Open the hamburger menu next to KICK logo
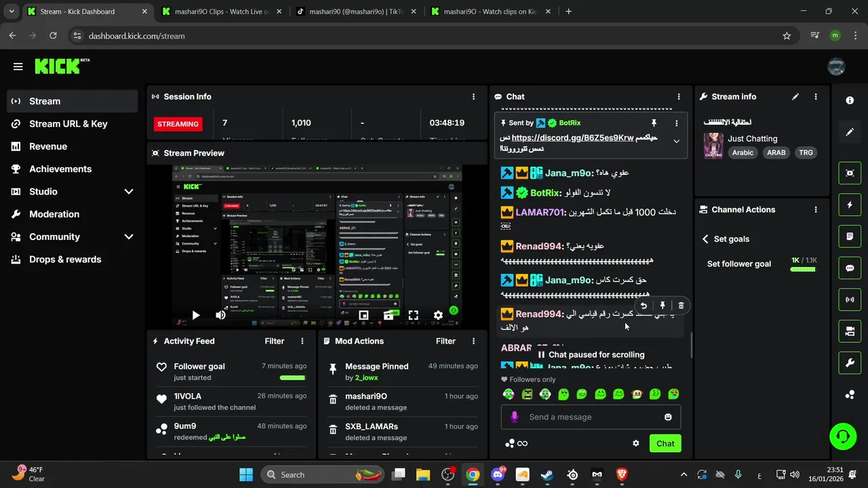Screen dimensions: 868x488 coord(18,66)
